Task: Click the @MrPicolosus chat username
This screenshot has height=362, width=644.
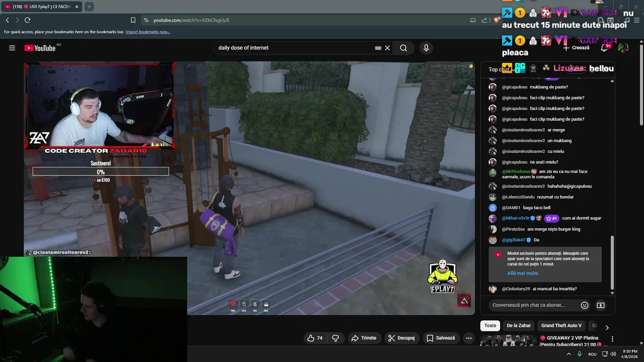Action: click(x=516, y=171)
